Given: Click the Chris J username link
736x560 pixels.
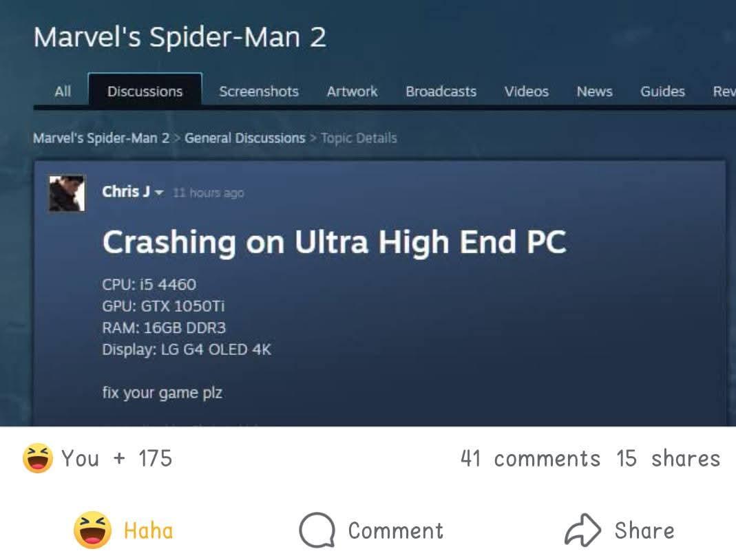Looking at the screenshot, I should (x=126, y=192).
